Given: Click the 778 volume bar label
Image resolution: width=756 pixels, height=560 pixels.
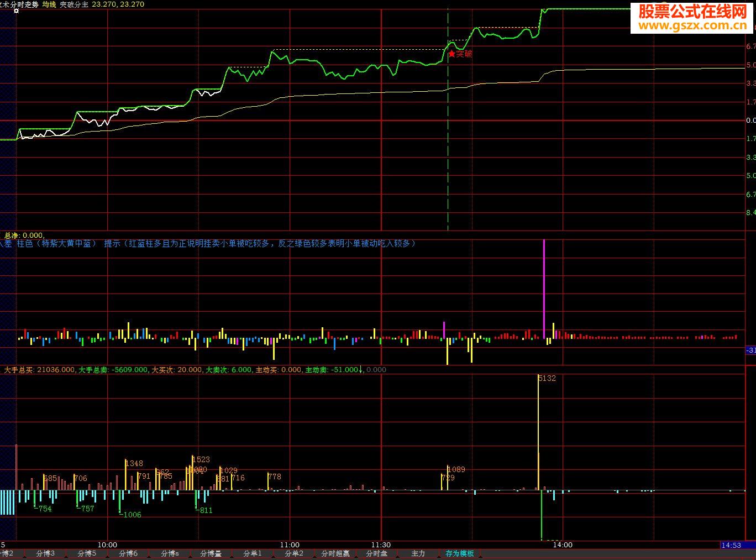Looking at the screenshot, I should point(275,477).
